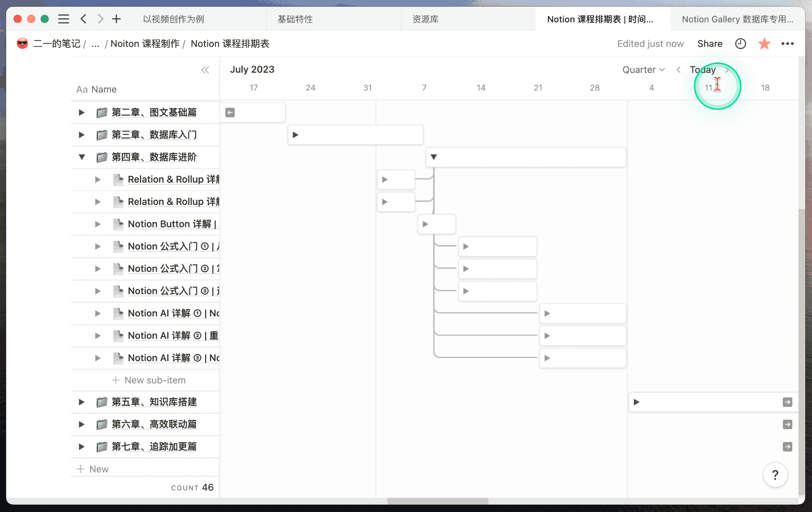Open page history clock icon
Viewport: 812px width, 512px height.
741,44
